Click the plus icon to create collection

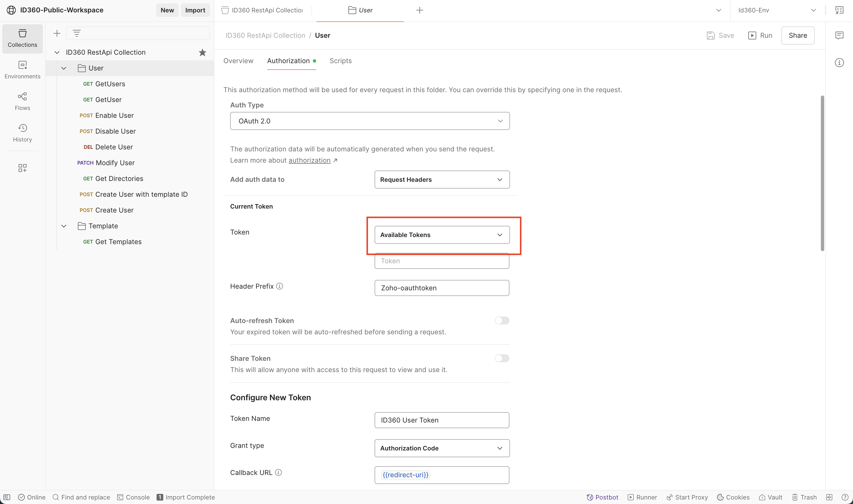point(57,33)
